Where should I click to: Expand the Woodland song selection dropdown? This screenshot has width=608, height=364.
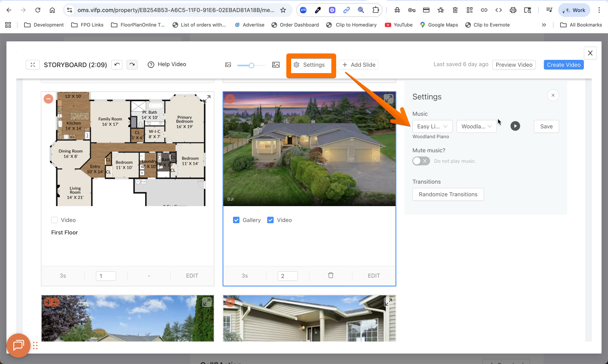tap(477, 127)
